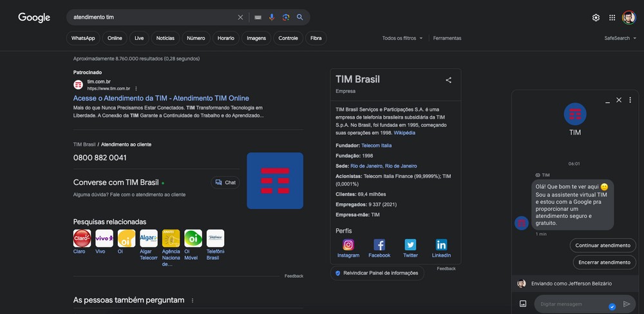The width and height of the screenshot is (644, 314).
Task: Clear the search box text
Action: click(x=240, y=17)
